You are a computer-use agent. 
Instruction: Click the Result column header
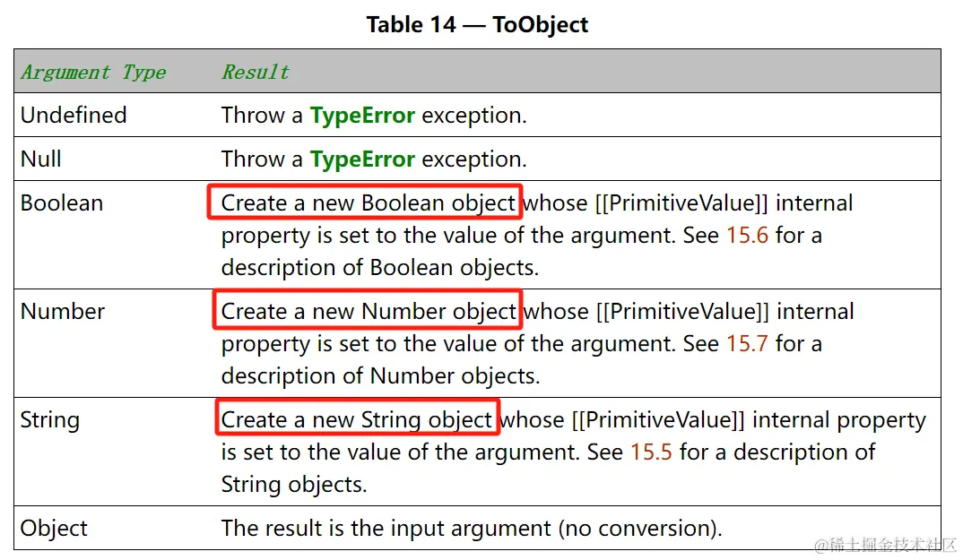tap(255, 73)
